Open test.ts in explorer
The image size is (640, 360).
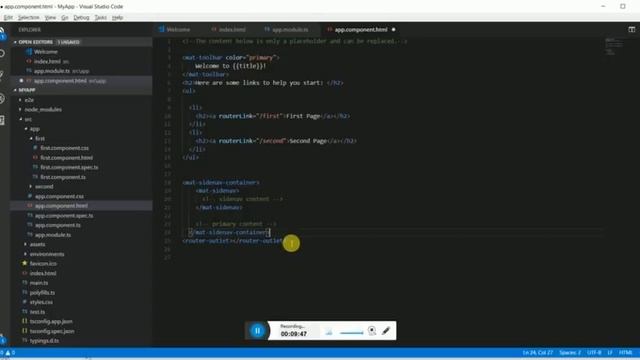37,312
